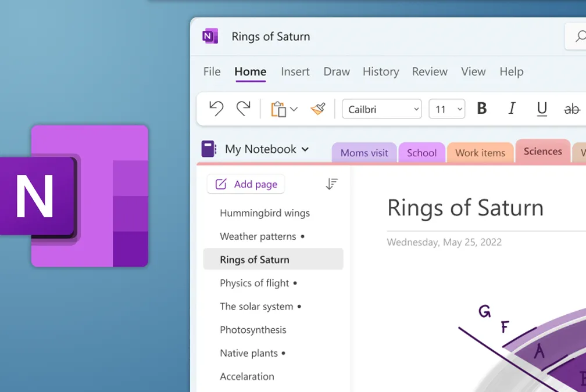The image size is (586, 392).
Task: Click the Redo icon
Action: (243, 109)
